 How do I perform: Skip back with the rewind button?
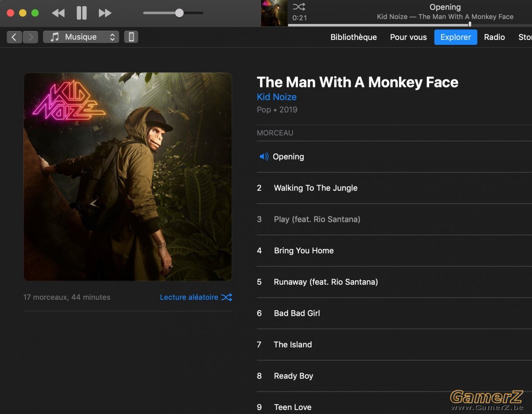click(x=58, y=13)
